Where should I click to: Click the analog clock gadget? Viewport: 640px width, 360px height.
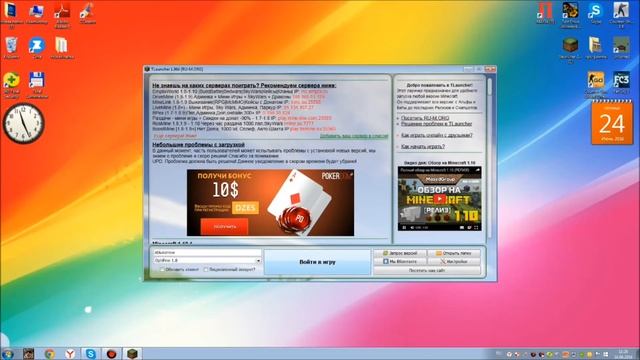coord(23,123)
